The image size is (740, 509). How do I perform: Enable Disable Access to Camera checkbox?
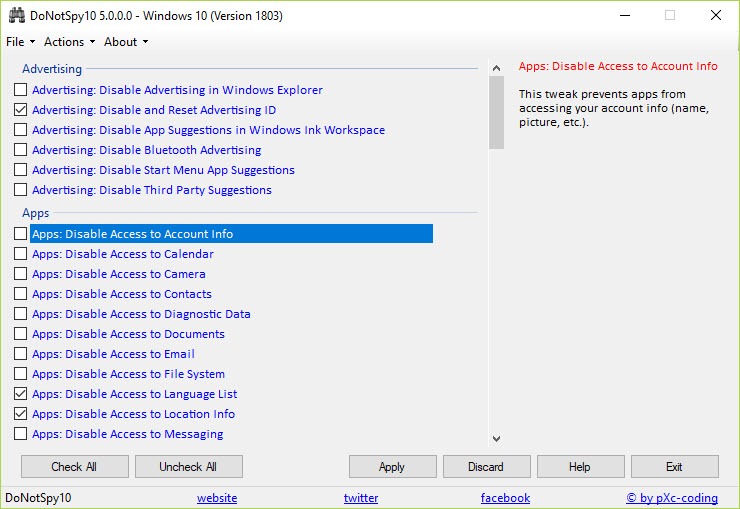point(20,274)
